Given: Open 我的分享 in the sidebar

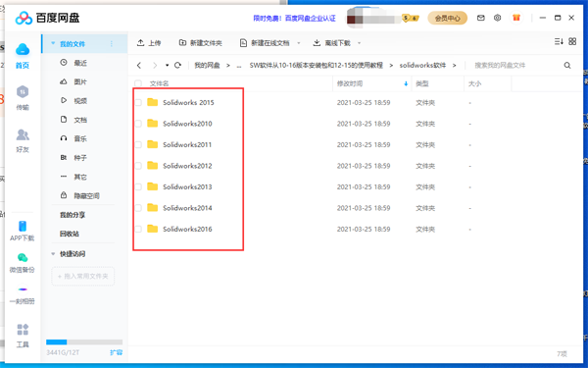Looking at the screenshot, I should click(73, 215).
